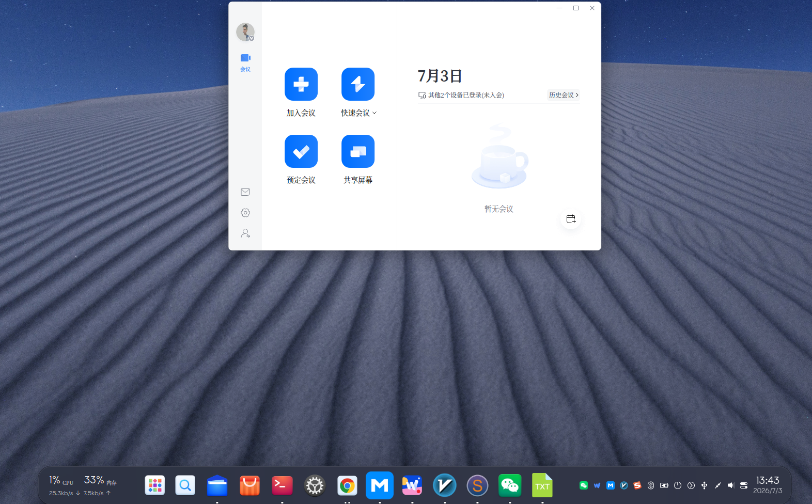Screen dimensions: 812x504
Task: Click the 7月3日 date heading
Action: pos(440,76)
